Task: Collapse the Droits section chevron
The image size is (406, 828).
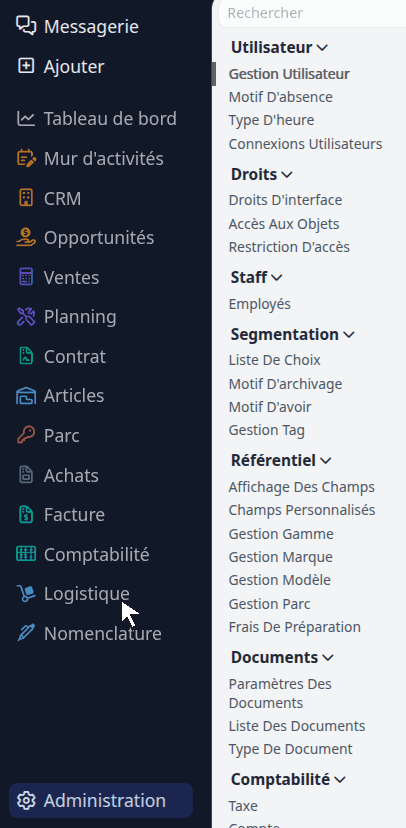Action: (287, 174)
